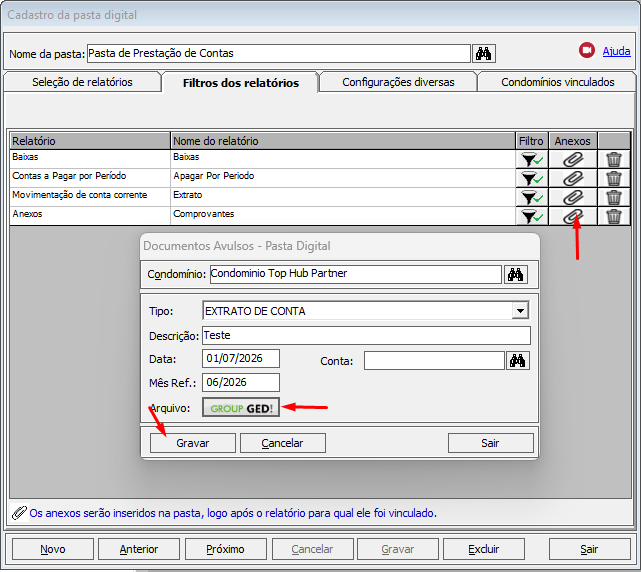
Task: Delete the Comprovantes row with the trash icon
Action: [x=614, y=216]
